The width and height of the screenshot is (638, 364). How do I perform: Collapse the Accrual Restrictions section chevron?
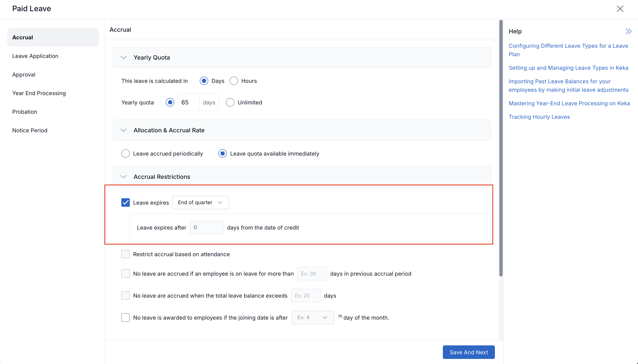(x=123, y=177)
